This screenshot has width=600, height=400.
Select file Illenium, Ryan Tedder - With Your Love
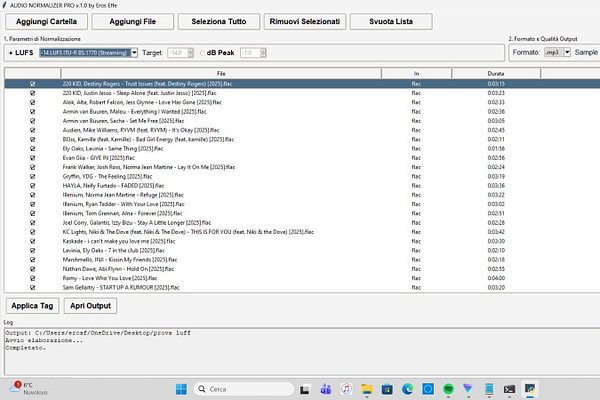(124, 204)
